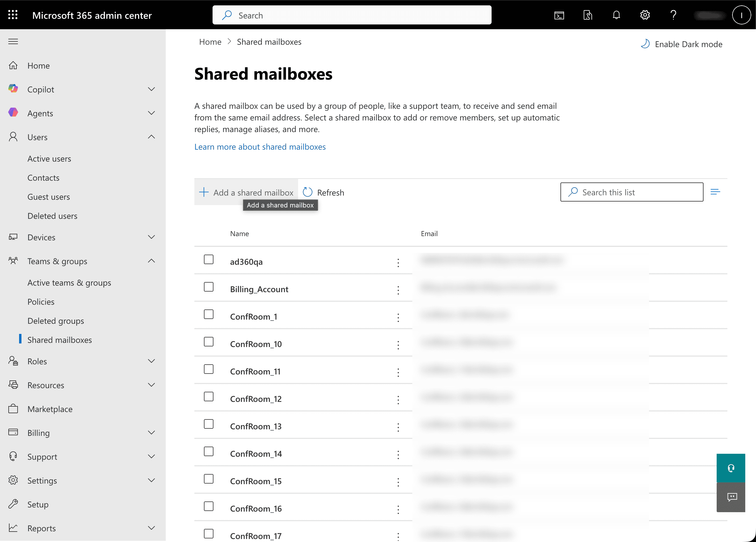This screenshot has width=756, height=542.
Task: Open the support headset widget at bottom right
Action: [731, 468]
